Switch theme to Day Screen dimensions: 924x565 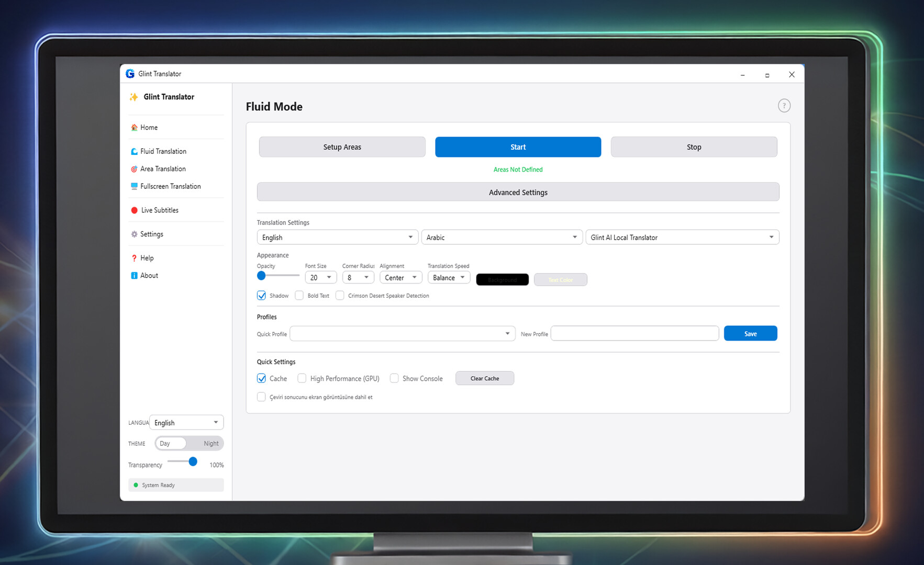[171, 444]
